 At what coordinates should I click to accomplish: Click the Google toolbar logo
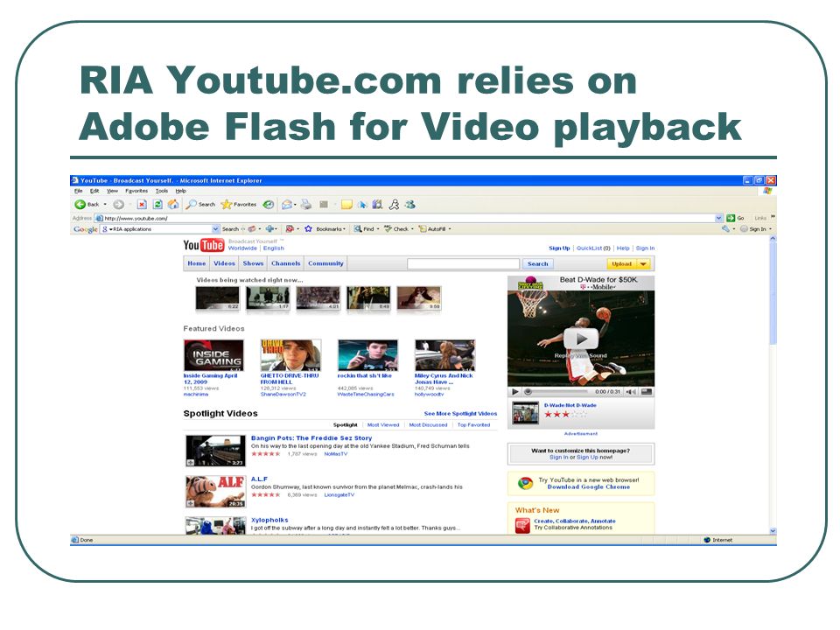pos(85,229)
